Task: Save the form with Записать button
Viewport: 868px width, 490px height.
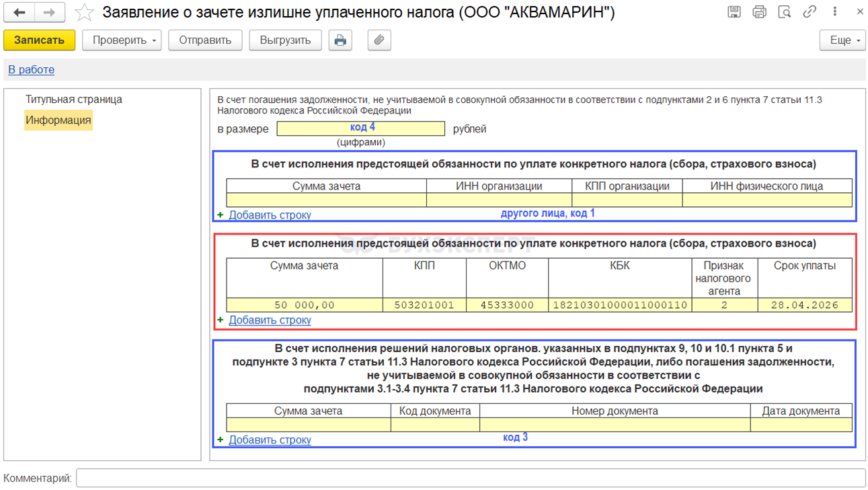Action: point(39,40)
